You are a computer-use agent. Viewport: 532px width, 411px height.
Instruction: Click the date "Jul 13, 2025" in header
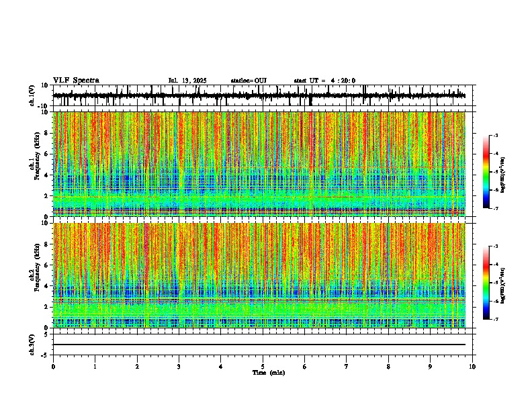[x=187, y=81]
